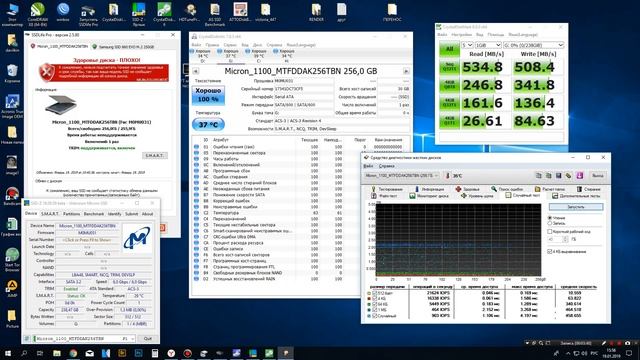This screenshot has width=640, height=360.
Task: Toggle the 1 MB row checkbox
Action: pyautogui.click(x=374, y=310)
